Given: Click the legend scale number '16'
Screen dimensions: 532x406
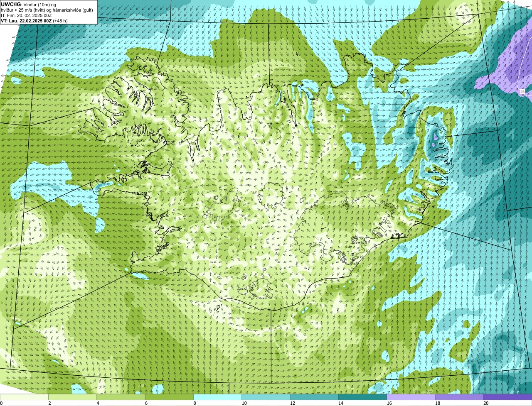Looking at the screenshot, I should 389,403.
